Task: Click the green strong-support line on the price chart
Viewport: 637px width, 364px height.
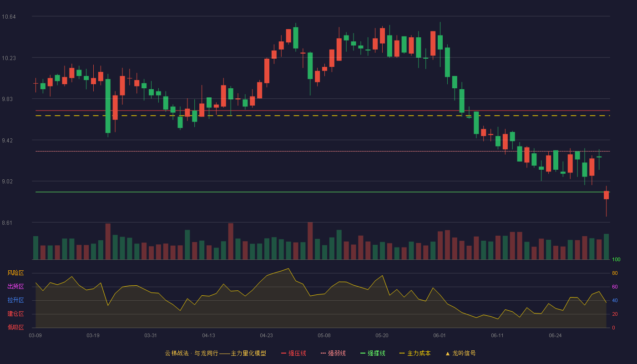Action: [x=323, y=192]
